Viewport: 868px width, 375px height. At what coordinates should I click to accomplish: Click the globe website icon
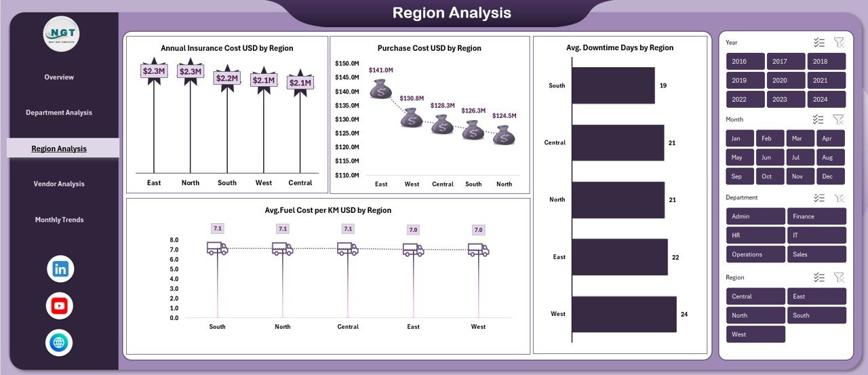pyautogui.click(x=60, y=342)
